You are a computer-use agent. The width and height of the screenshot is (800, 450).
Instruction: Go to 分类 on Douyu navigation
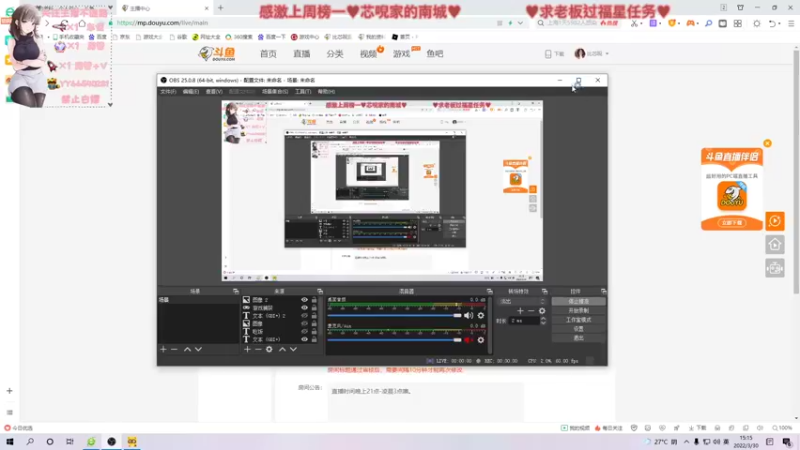(x=335, y=54)
